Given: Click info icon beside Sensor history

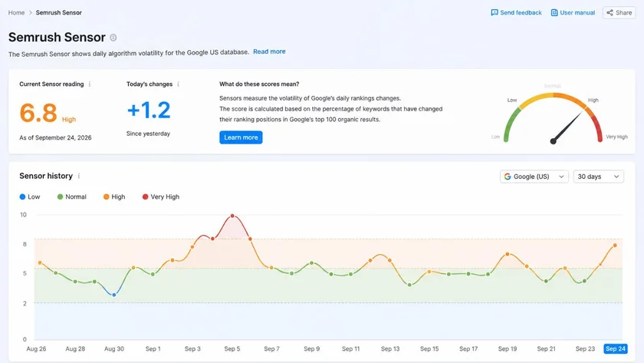Looking at the screenshot, I should point(79,176).
